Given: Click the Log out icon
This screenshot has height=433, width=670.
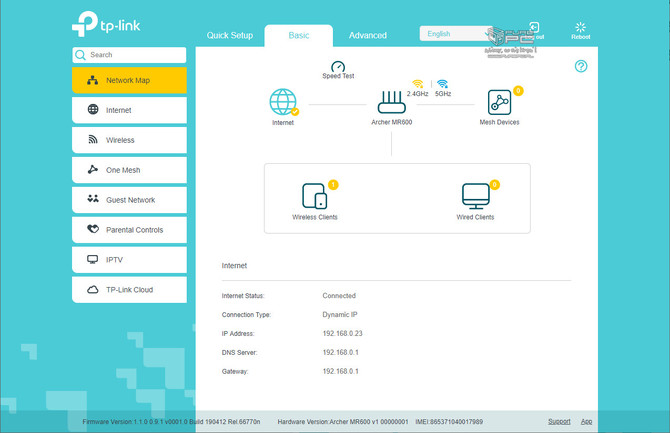Looking at the screenshot, I should [534, 27].
